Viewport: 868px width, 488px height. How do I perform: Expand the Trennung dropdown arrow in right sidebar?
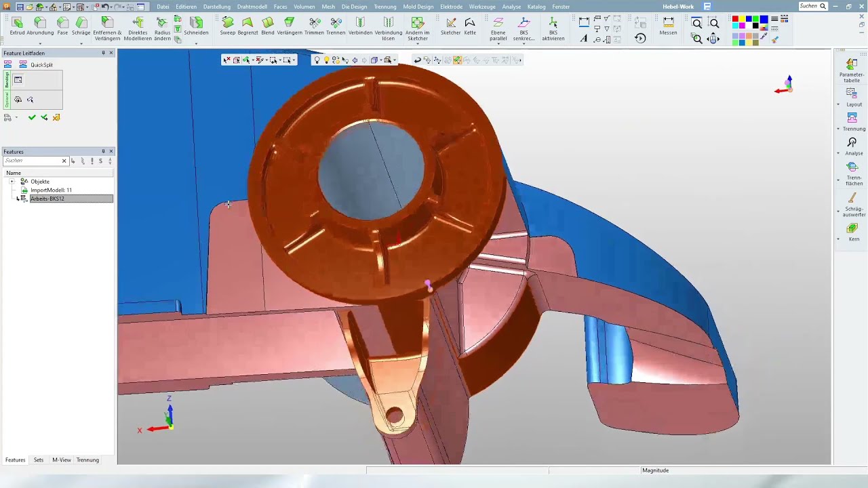click(x=838, y=129)
